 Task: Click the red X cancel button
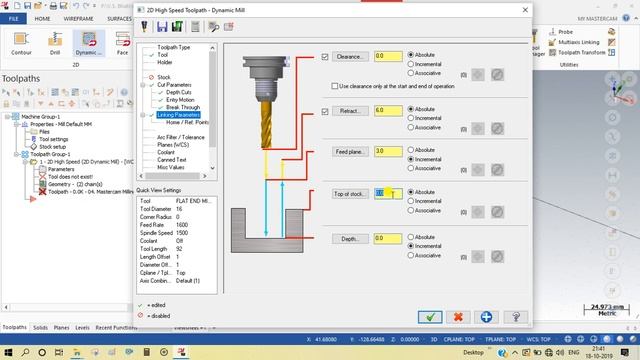click(458, 317)
